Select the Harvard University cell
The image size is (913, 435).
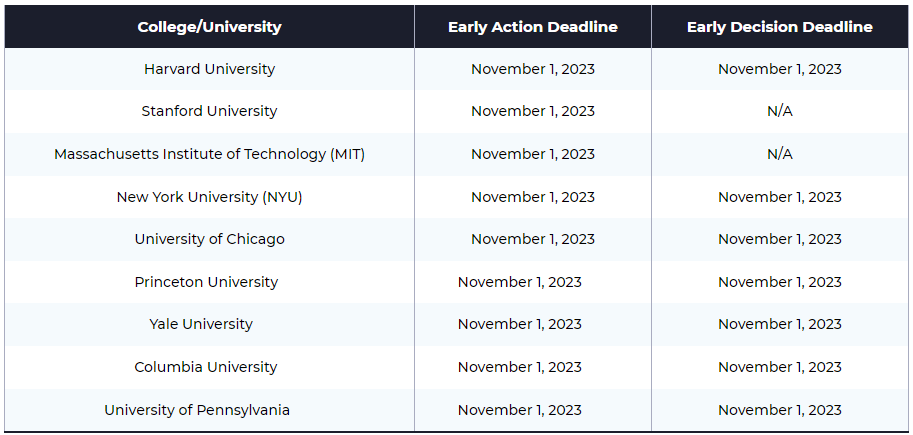(x=209, y=69)
